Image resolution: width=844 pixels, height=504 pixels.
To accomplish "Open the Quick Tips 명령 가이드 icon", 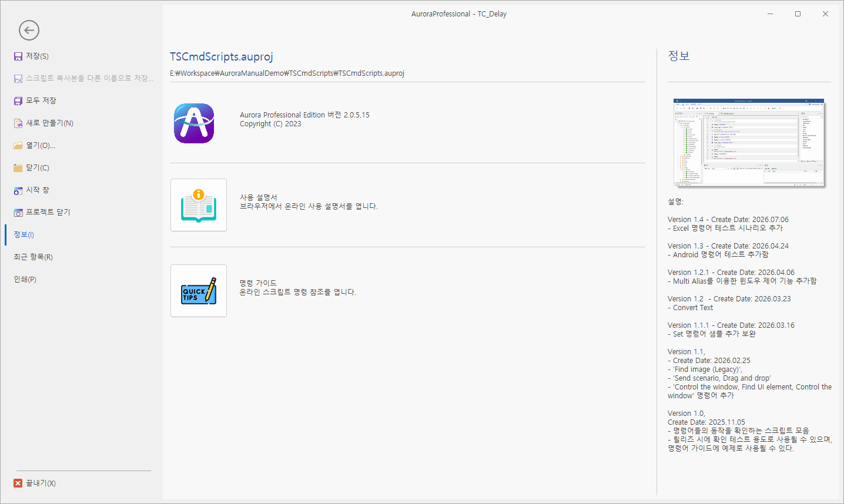I will (x=199, y=291).
